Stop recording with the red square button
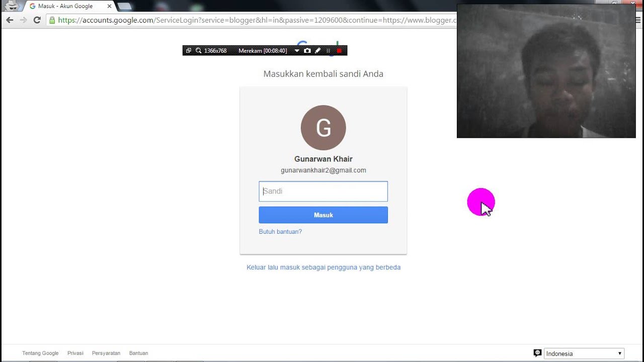The width and height of the screenshot is (644, 362). 340,51
